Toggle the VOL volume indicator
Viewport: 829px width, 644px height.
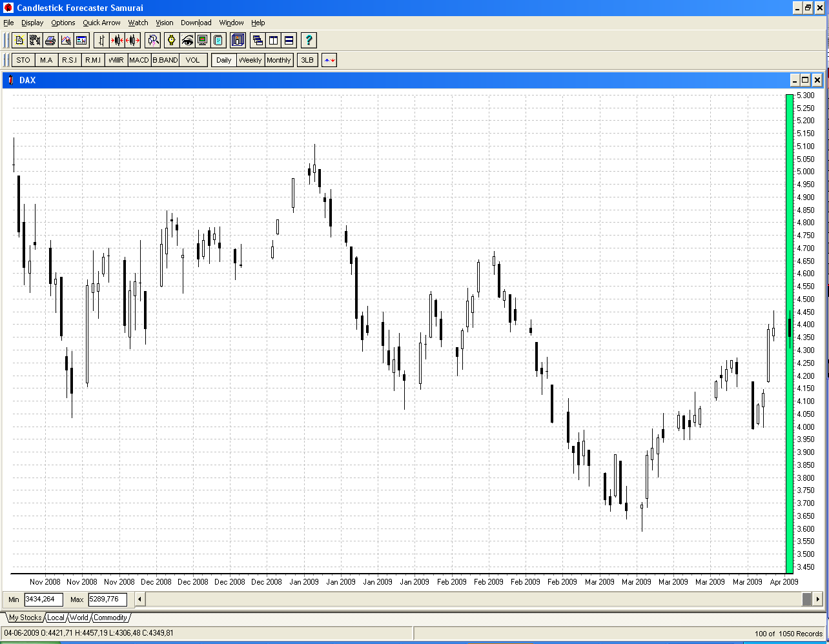[x=192, y=59]
